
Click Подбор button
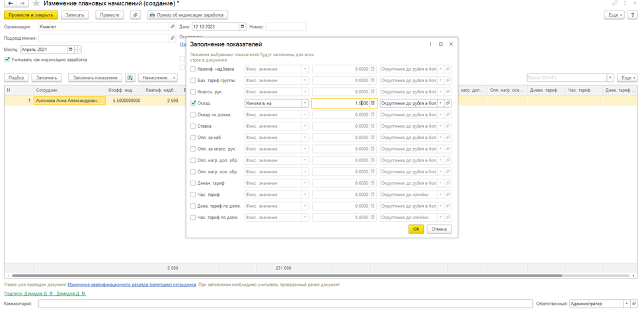pos(16,77)
